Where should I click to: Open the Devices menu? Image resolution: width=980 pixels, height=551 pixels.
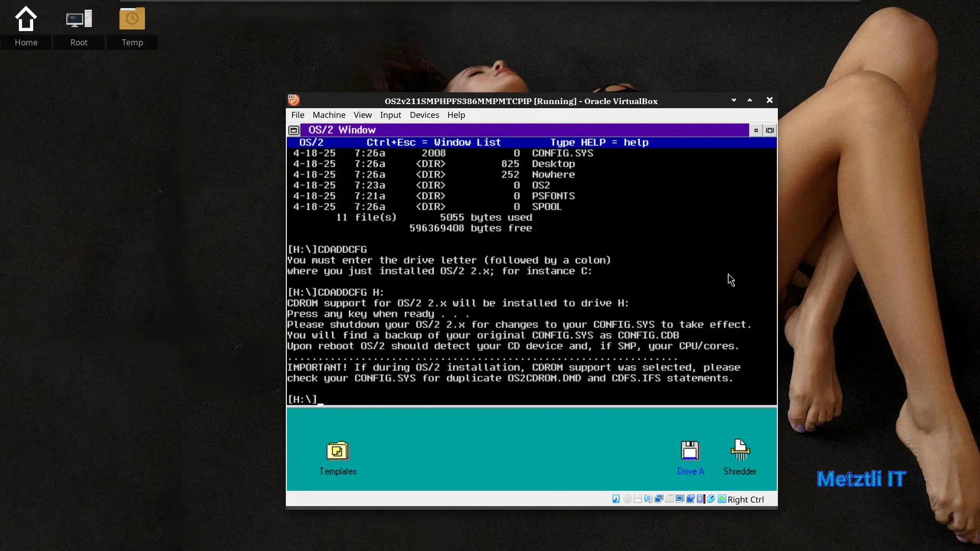click(424, 115)
